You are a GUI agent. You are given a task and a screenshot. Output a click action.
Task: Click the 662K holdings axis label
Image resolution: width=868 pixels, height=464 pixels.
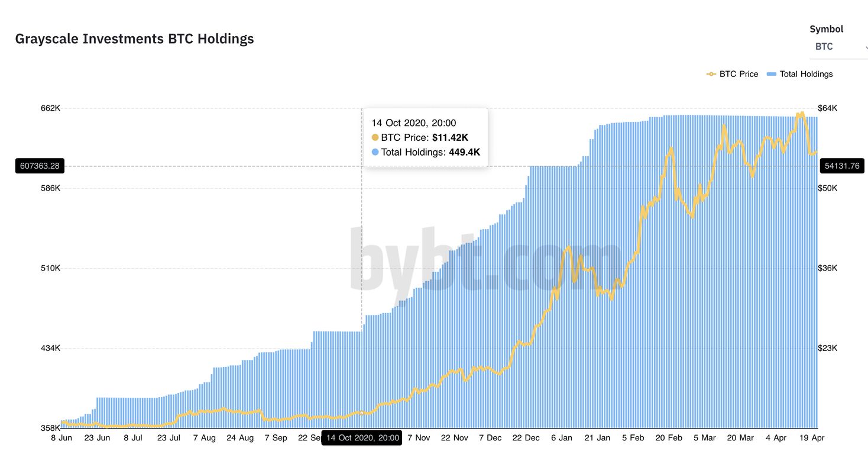[50, 108]
